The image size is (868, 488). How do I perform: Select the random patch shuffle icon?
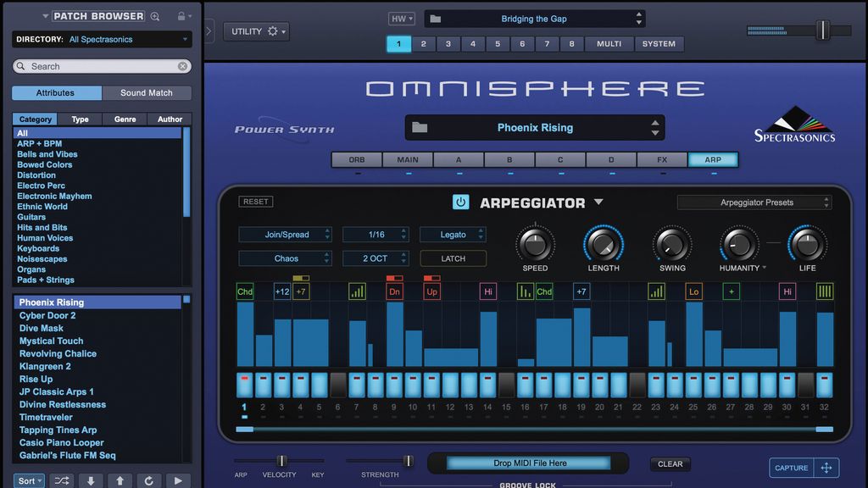tap(61, 480)
